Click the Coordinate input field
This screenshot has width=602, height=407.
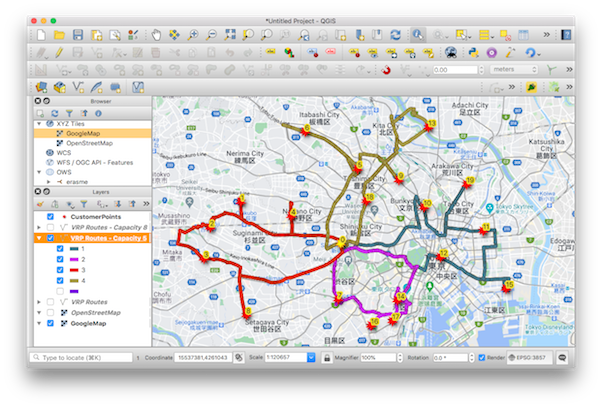point(203,357)
